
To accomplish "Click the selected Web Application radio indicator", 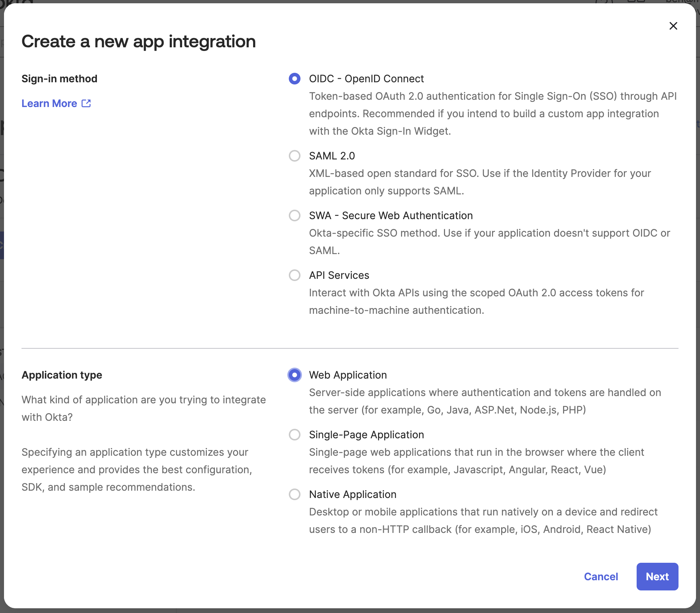I will [x=294, y=375].
